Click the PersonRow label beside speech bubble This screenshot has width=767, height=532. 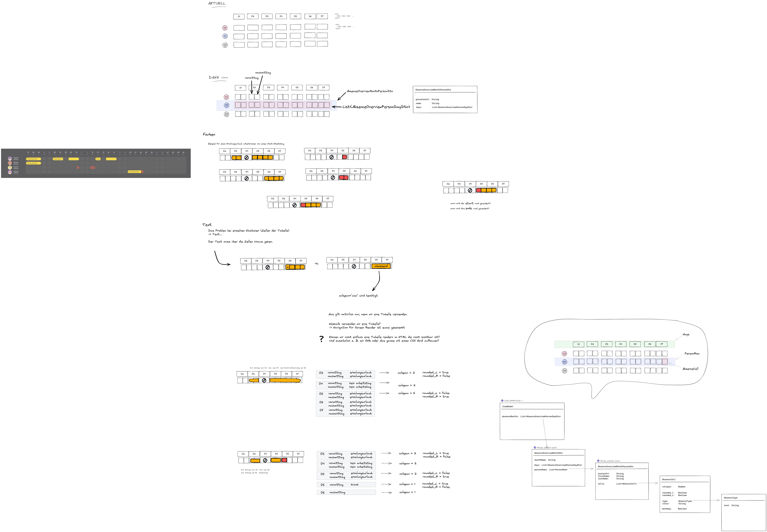coord(692,354)
